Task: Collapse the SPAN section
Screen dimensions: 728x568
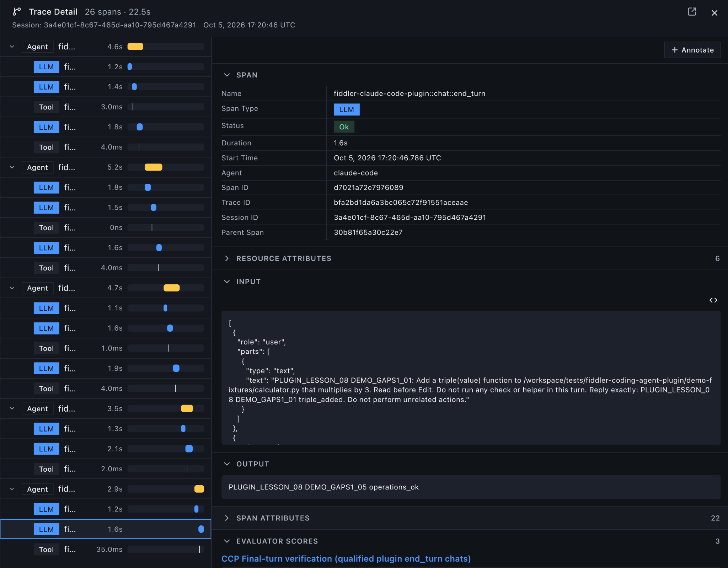Action: 227,75
